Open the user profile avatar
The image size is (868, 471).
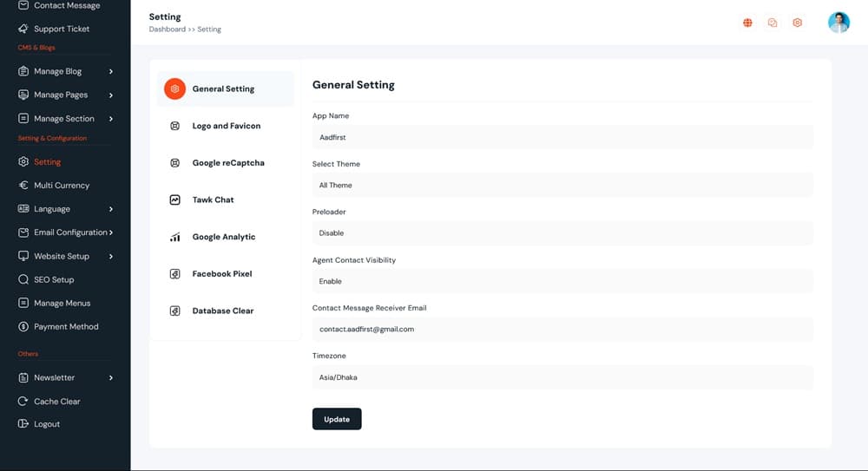[838, 23]
